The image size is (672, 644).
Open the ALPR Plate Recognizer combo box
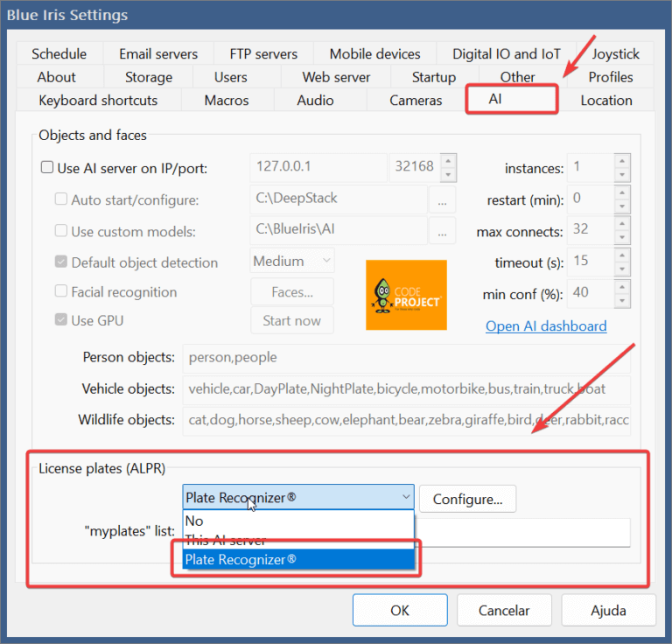[298, 498]
